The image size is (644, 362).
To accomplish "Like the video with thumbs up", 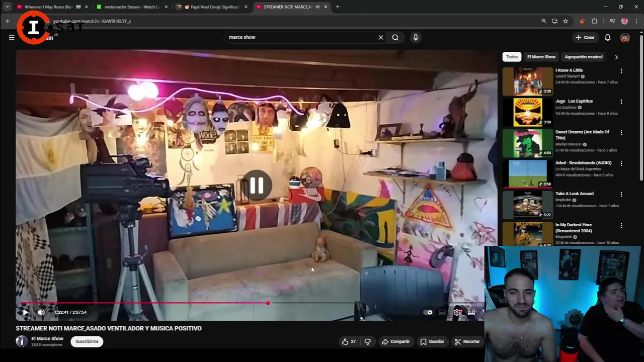I will click(x=349, y=341).
